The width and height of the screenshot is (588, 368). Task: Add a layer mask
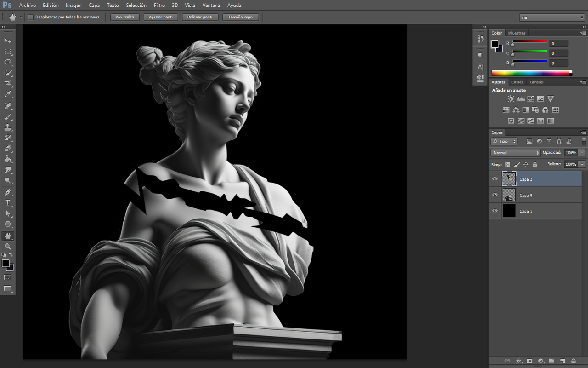530,361
